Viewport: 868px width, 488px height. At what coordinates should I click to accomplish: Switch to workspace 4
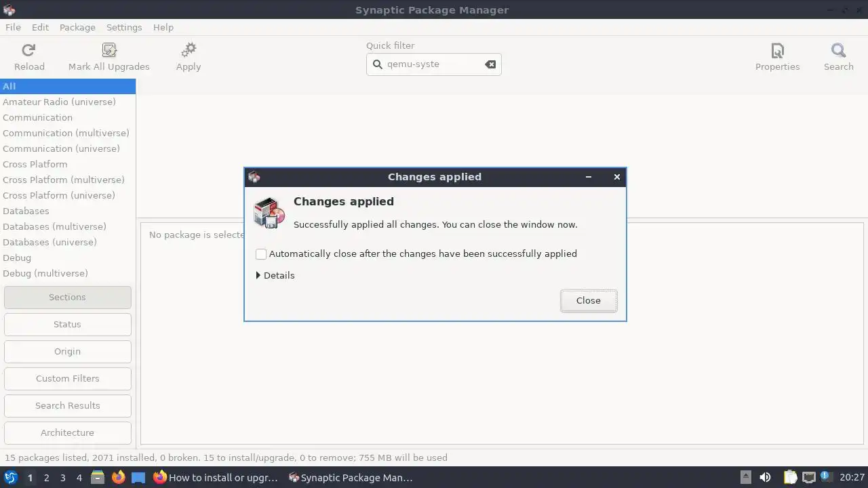(x=79, y=478)
